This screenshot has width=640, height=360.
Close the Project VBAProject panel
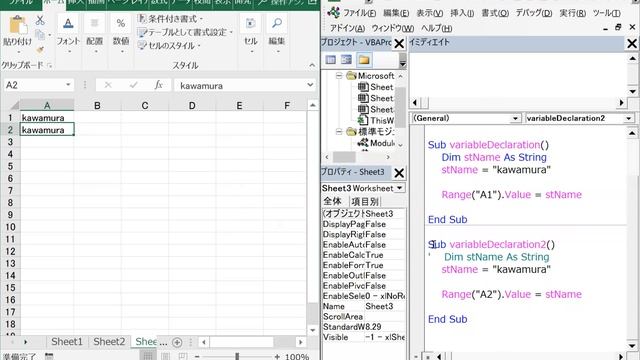coord(399,43)
